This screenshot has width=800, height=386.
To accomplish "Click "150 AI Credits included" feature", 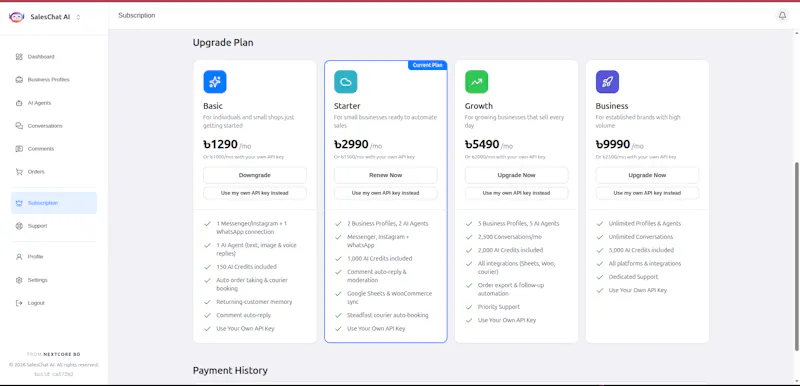I will pos(246,267).
